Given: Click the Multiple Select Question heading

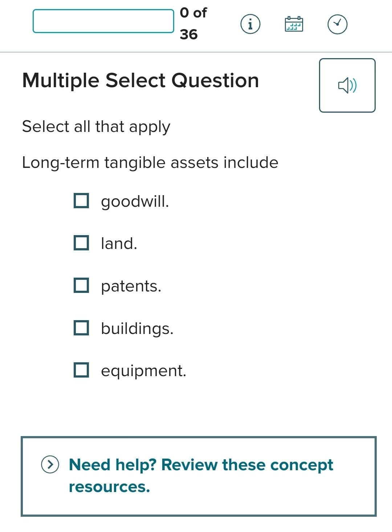Looking at the screenshot, I should click(140, 80).
